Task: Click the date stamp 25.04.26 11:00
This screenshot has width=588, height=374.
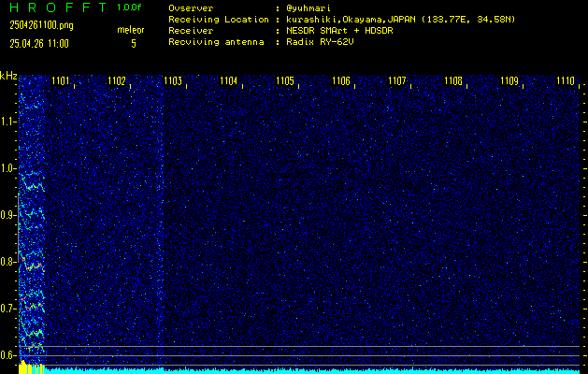Action: pos(39,44)
